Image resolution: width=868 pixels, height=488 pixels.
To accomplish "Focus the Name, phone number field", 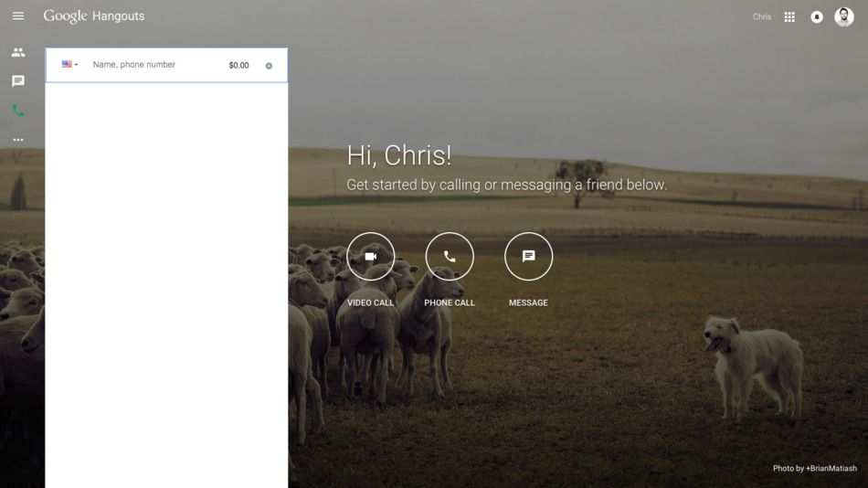I will coord(151,65).
